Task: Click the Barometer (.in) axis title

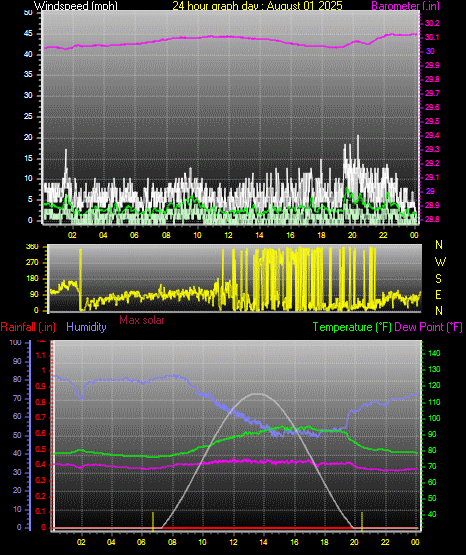Action: point(405,6)
